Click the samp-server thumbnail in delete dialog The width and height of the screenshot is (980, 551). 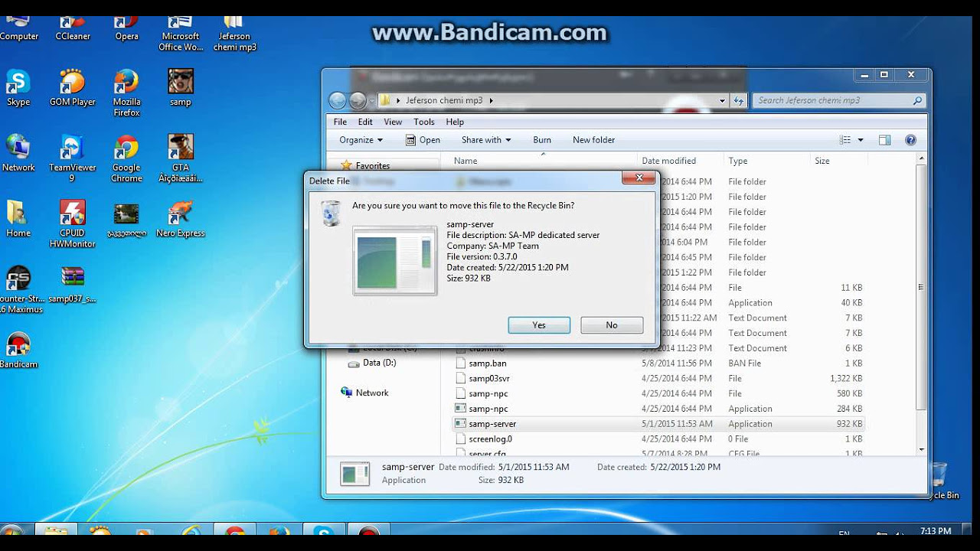pyautogui.click(x=395, y=261)
